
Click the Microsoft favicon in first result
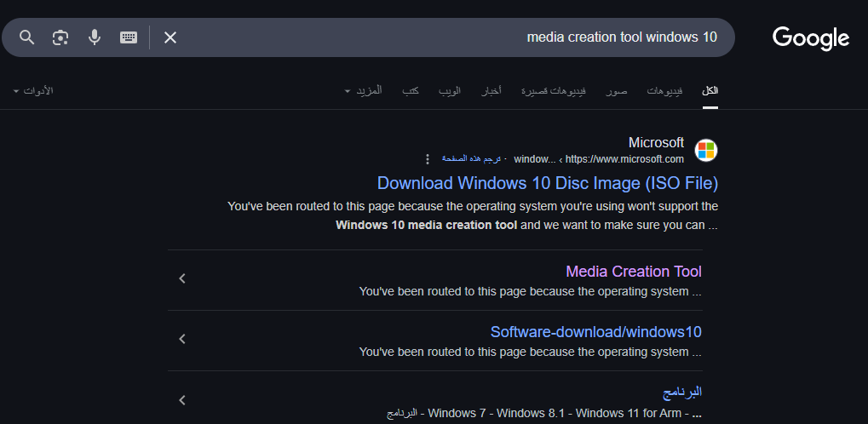[706, 150]
